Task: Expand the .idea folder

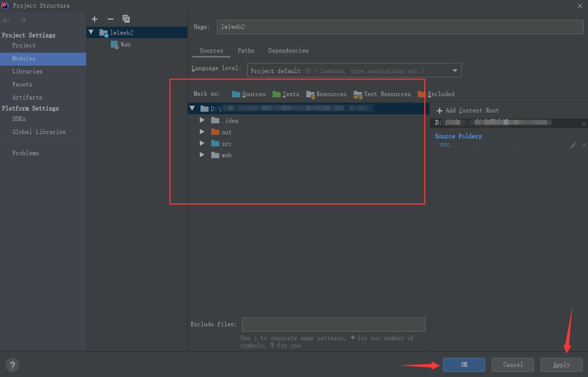Action: [202, 120]
